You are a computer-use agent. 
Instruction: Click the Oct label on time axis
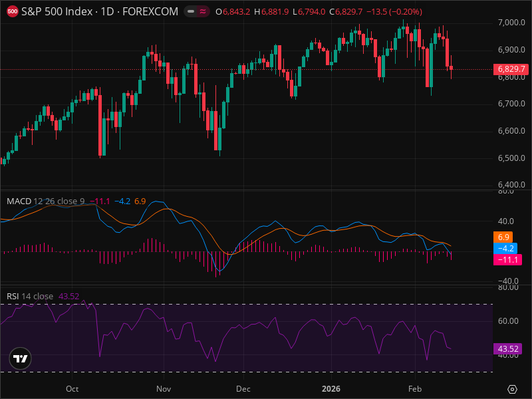point(72,389)
